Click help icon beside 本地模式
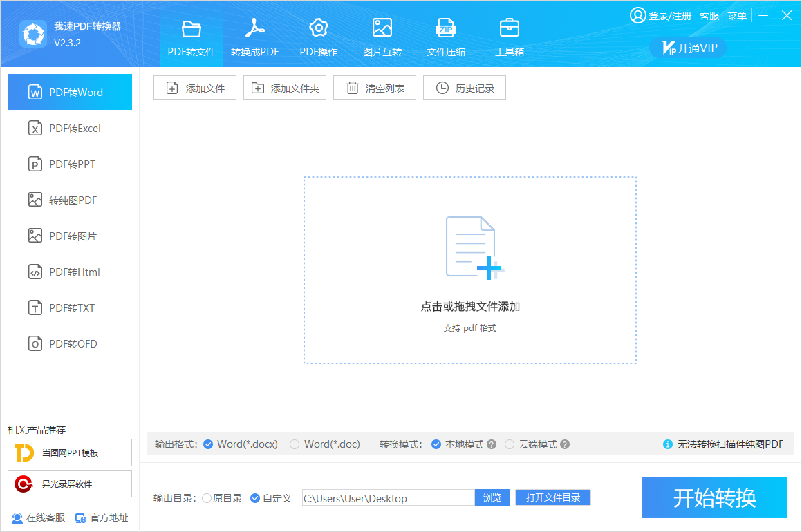 click(492, 444)
